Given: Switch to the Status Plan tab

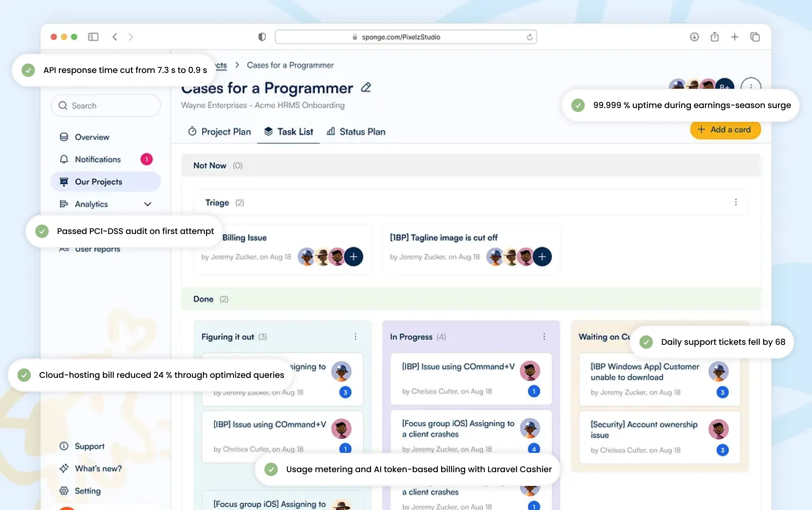Looking at the screenshot, I should pyautogui.click(x=362, y=131).
